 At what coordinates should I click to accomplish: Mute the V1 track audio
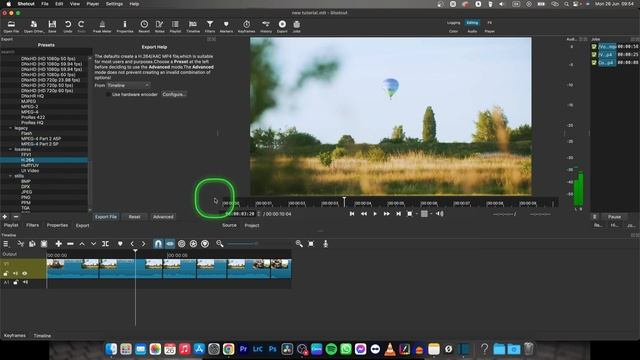pyautogui.click(x=16, y=273)
